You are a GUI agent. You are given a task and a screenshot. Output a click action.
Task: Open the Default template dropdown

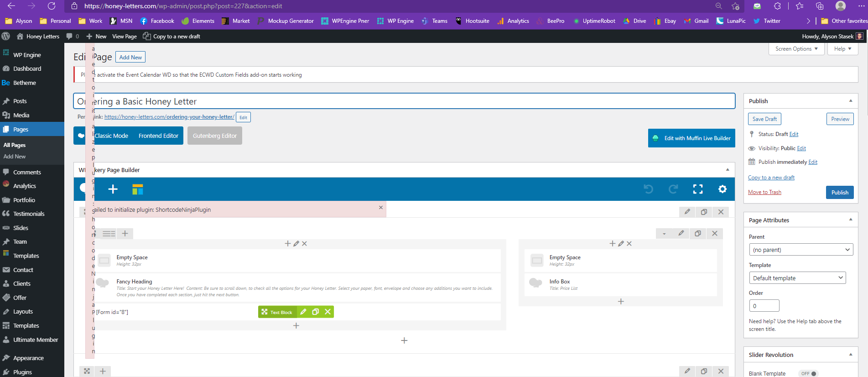pos(797,278)
